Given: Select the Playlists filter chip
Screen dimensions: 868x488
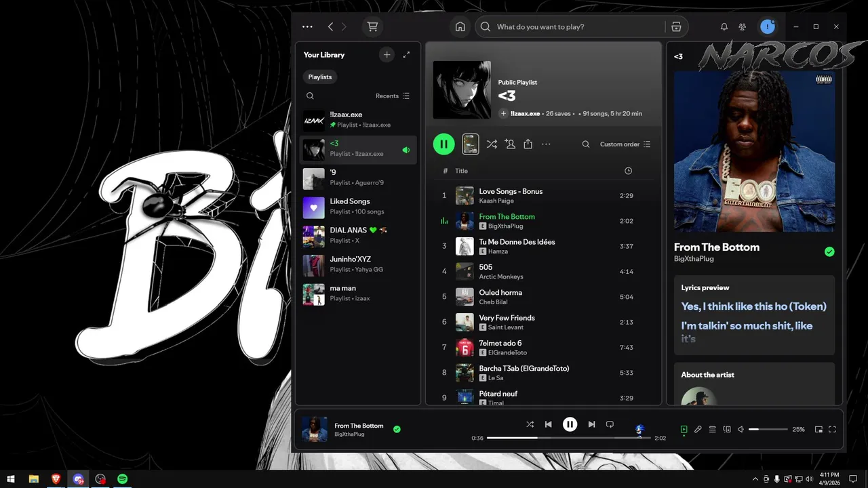Looking at the screenshot, I should click(x=320, y=77).
